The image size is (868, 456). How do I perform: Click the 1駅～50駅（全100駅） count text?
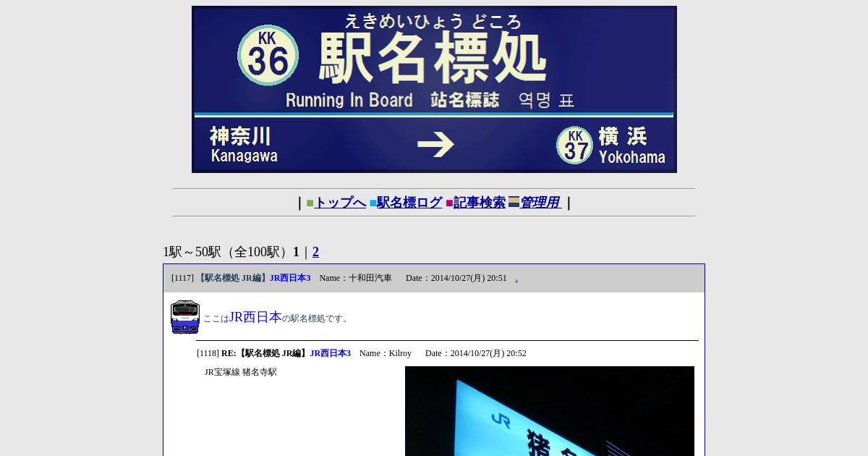click(226, 252)
